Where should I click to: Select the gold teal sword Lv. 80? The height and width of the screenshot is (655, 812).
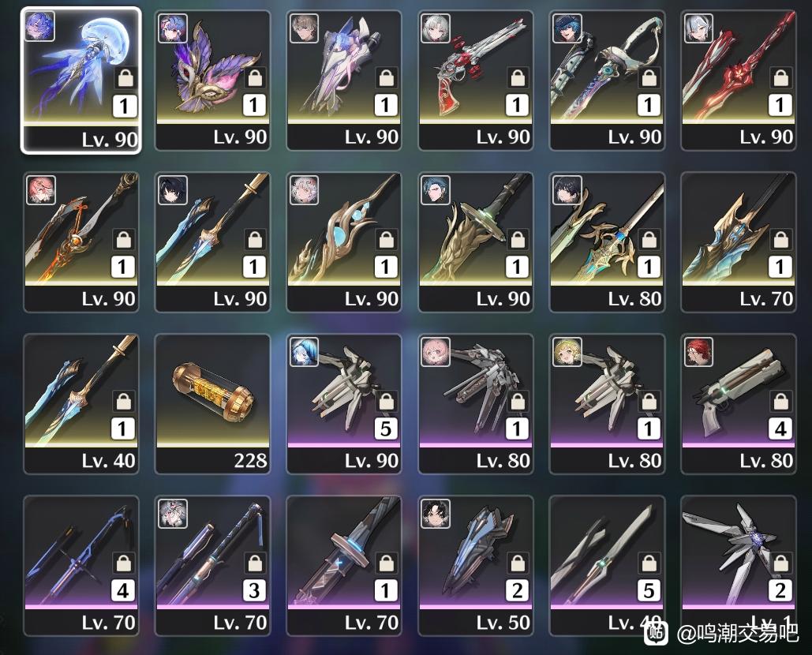coord(607,241)
